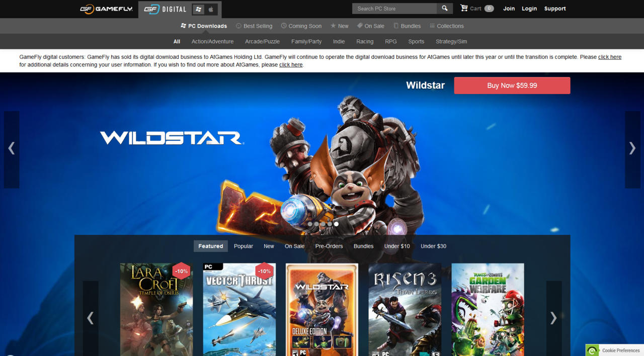This screenshot has height=356, width=644.
Task: Open Lara Croft Temple of Osiris cover
Action: [x=156, y=309]
